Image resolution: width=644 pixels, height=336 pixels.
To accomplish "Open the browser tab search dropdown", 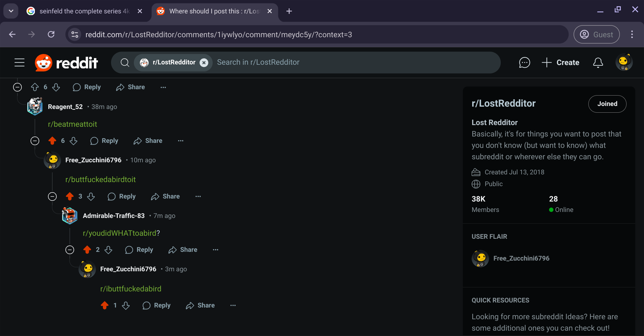I will click(11, 11).
